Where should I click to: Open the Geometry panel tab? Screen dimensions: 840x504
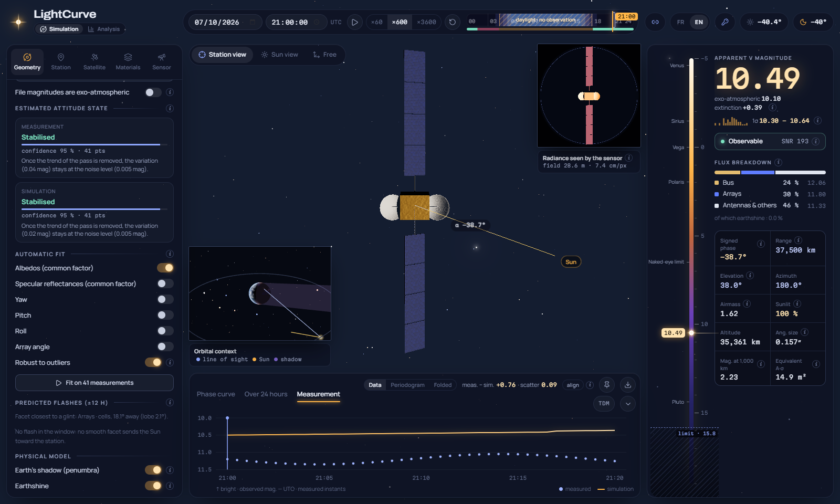click(x=27, y=61)
